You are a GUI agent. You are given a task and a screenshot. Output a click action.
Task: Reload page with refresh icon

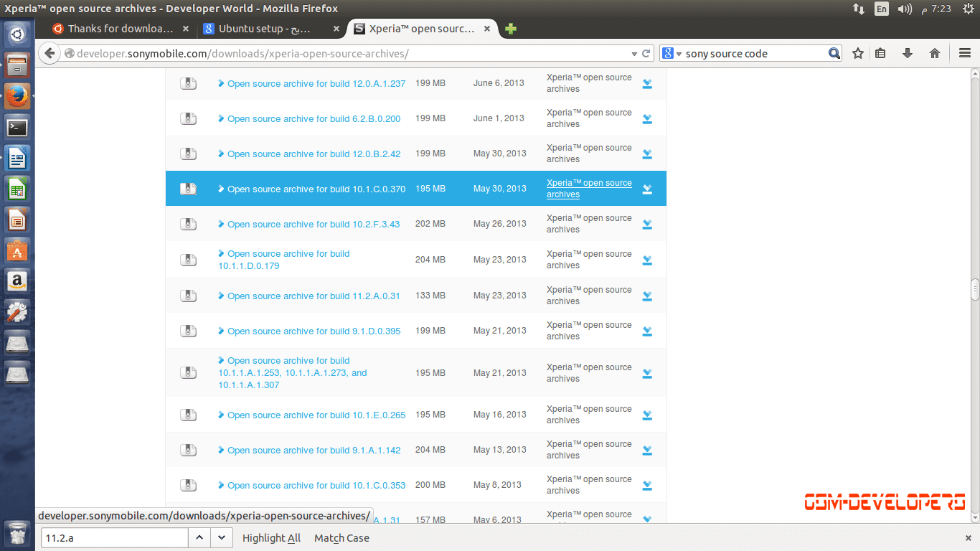coord(646,53)
